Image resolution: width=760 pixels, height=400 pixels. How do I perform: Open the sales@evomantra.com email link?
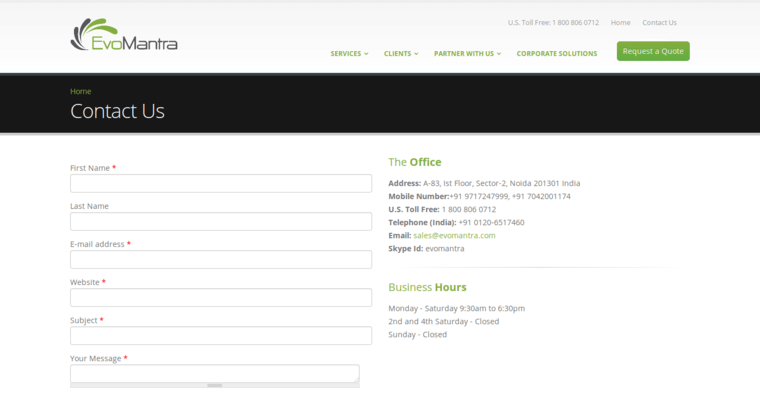tap(454, 235)
